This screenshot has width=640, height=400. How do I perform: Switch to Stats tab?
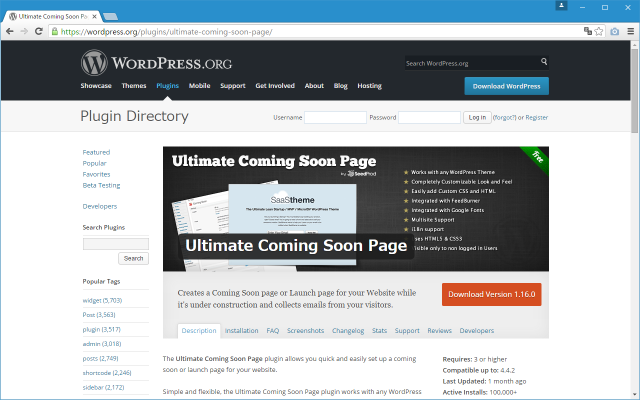tap(379, 331)
